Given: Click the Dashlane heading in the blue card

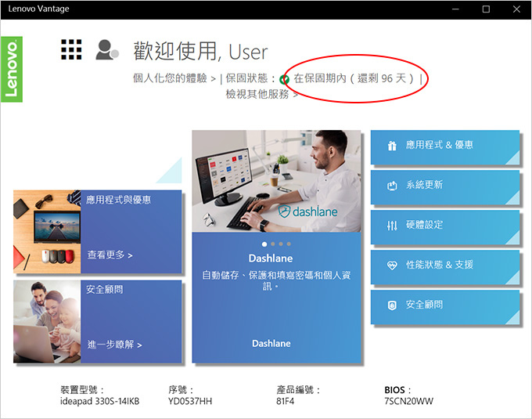Looking at the screenshot, I should point(271,258).
